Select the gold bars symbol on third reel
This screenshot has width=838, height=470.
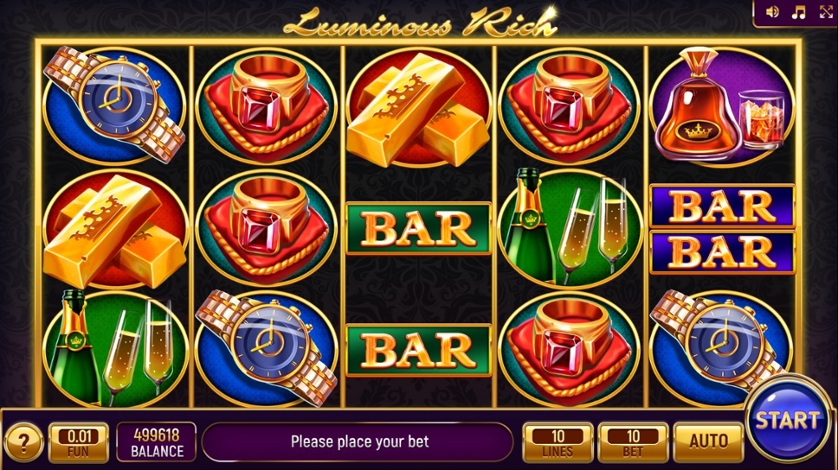pos(418,109)
